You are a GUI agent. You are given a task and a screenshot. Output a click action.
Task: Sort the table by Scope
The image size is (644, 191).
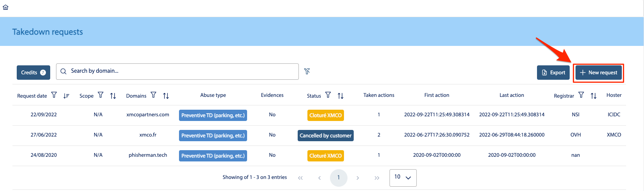113,96
